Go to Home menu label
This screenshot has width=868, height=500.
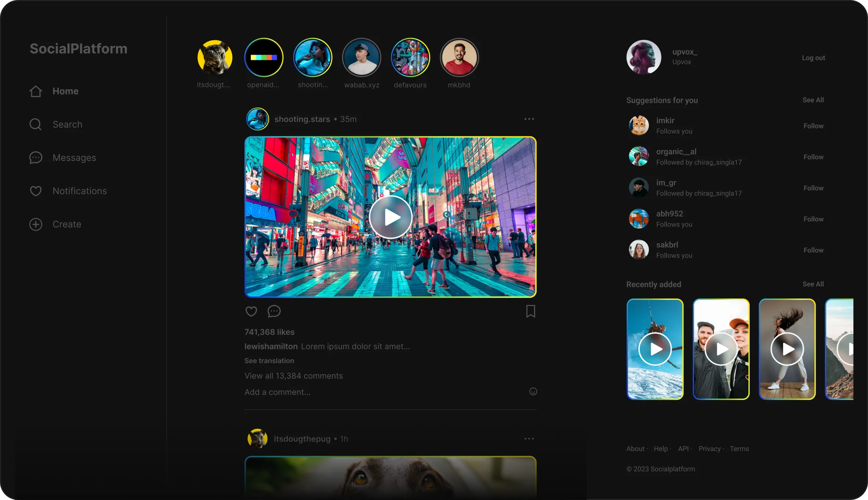point(66,91)
